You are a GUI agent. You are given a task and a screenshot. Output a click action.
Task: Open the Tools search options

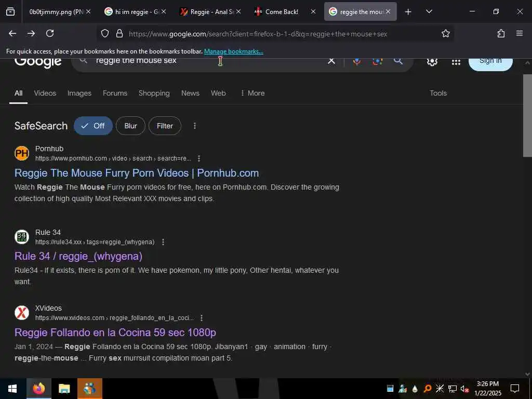(x=438, y=93)
